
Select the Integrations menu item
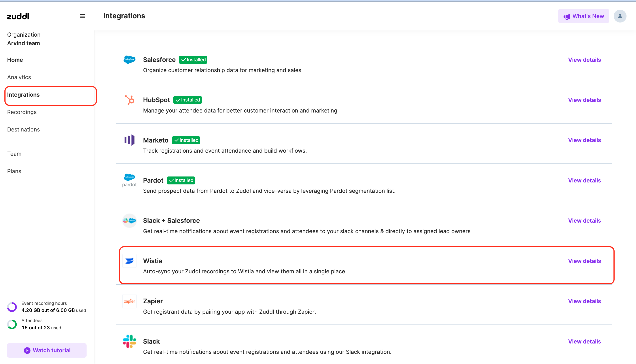23,95
